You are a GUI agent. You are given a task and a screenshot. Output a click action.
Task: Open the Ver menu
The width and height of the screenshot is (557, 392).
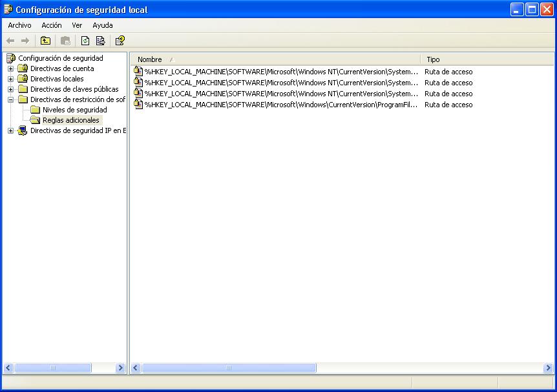(x=77, y=25)
